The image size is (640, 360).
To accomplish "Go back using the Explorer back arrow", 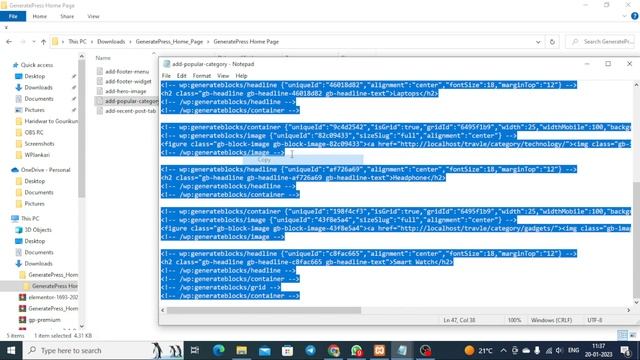I will click(x=9, y=42).
